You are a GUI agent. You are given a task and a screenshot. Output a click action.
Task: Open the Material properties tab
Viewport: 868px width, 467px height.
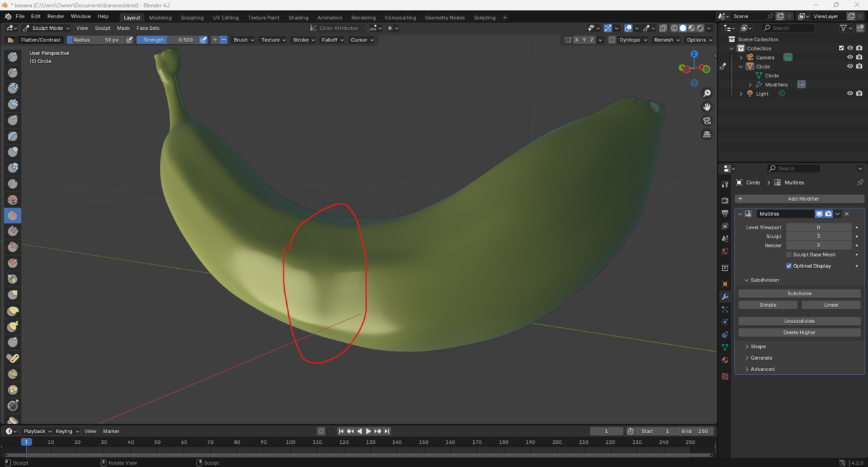[725, 360]
